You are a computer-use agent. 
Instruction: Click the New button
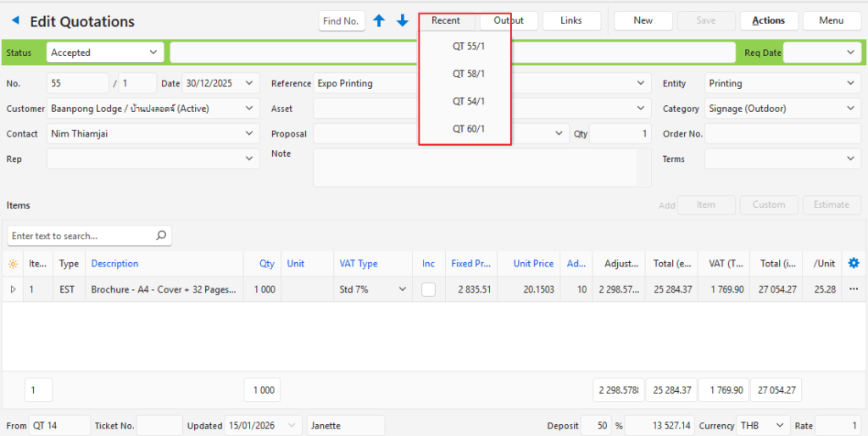[x=643, y=20]
